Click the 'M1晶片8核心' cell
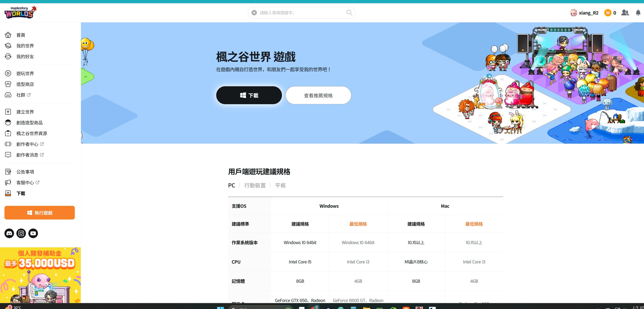The width and height of the screenshot is (644, 309). coord(416,262)
